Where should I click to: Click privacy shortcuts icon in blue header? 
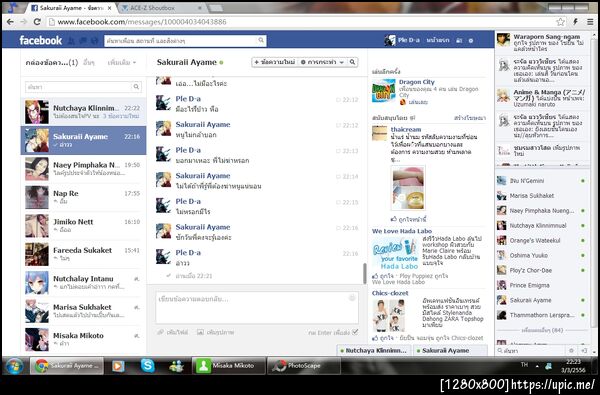459,40
